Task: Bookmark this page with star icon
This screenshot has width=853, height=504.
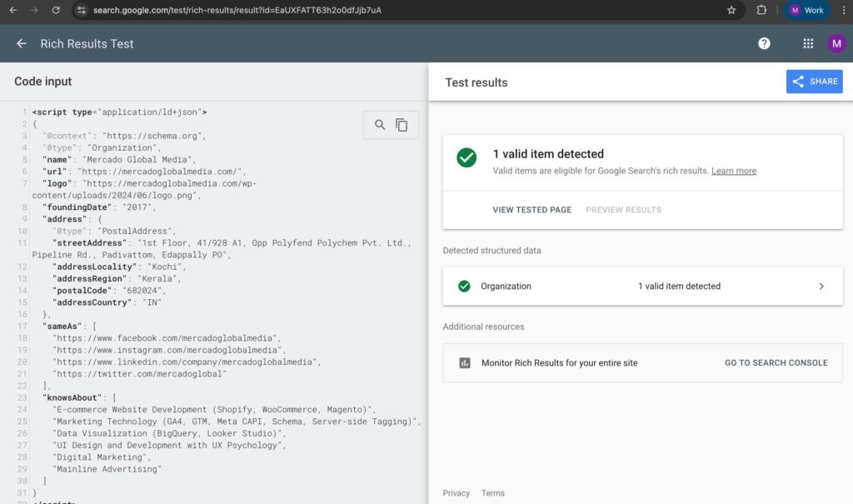Action: click(731, 10)
